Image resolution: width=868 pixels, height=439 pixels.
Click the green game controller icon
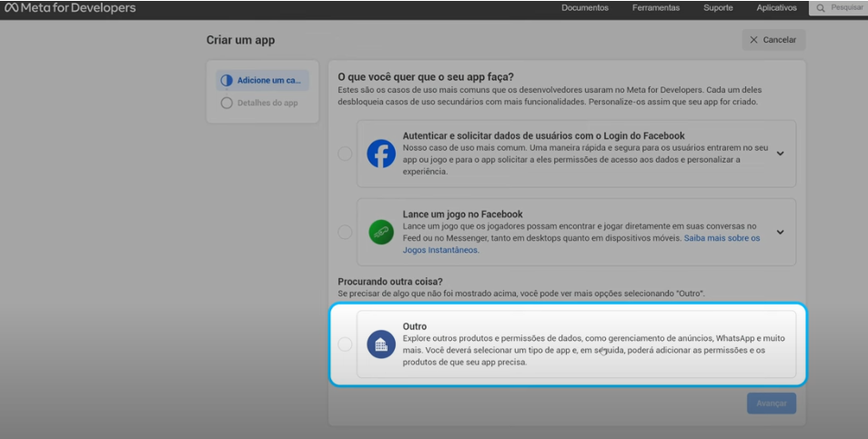point(381,232)
